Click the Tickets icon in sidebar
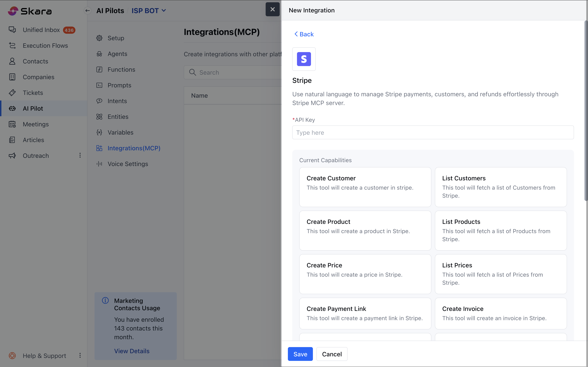The width and height of the screenshot is (588, 367). click(x=12, y=92)
